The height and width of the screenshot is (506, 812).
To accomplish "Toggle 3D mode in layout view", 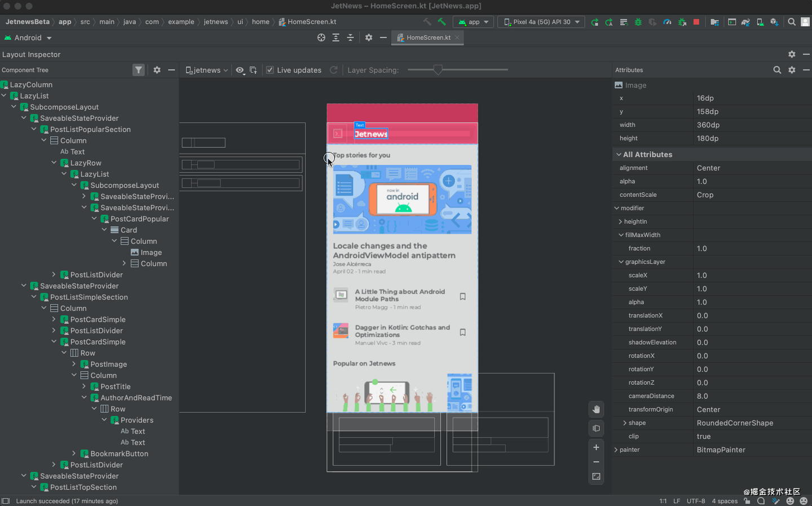I will [x=596, y=428].
